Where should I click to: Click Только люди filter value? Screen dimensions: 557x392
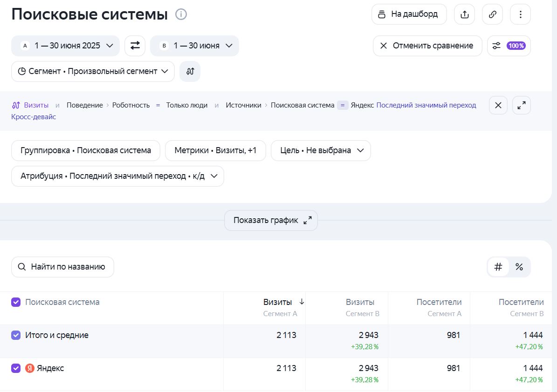click(x=187, y=105)
